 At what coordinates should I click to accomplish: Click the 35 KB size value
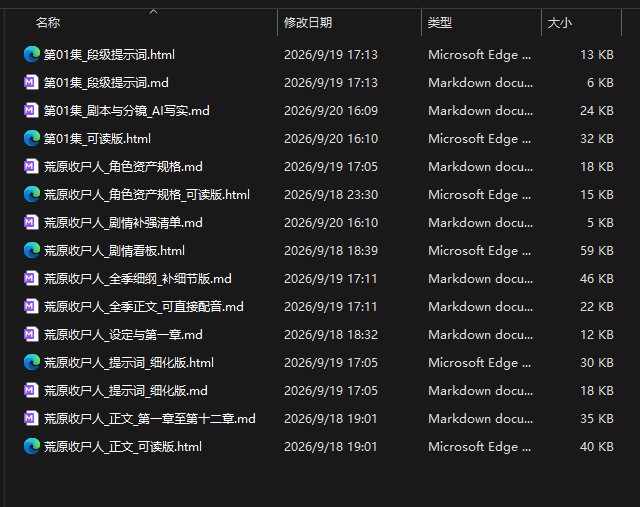pos(597,418)
